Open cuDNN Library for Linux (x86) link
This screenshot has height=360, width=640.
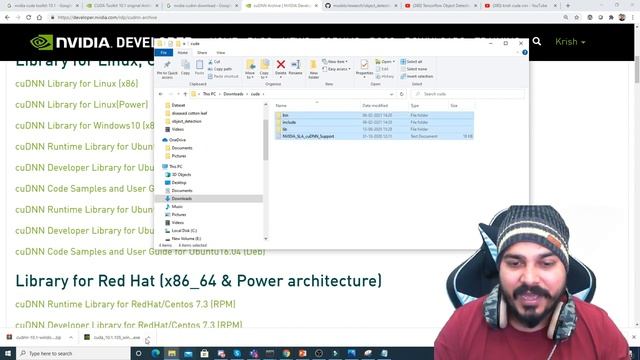(x=77, y=84)
